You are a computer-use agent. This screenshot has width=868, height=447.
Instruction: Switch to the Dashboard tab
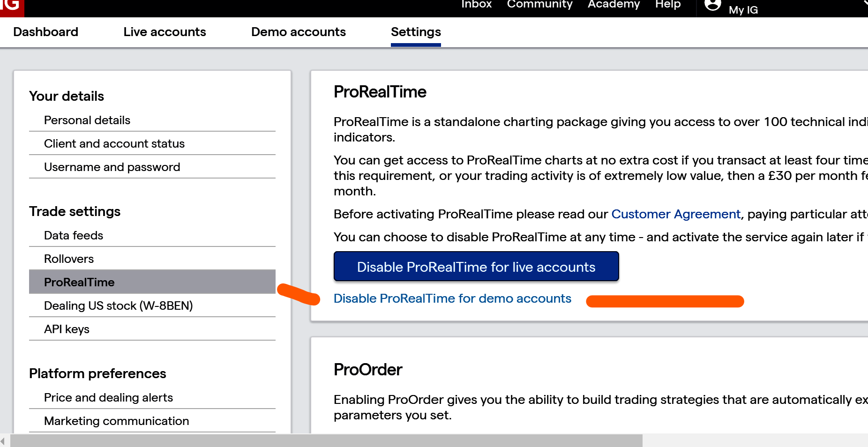click(x=46, y=32)
